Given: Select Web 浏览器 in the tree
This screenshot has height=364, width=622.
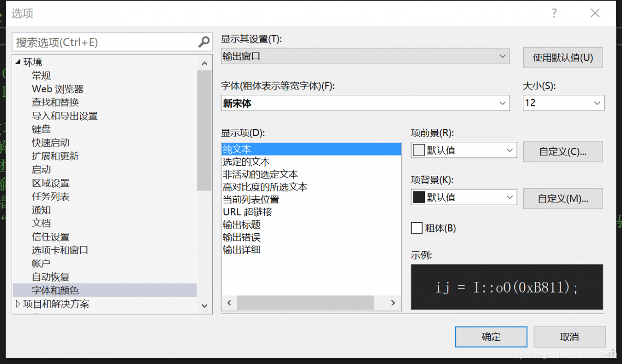Looking at the screenshot, I should coord(58,89).
